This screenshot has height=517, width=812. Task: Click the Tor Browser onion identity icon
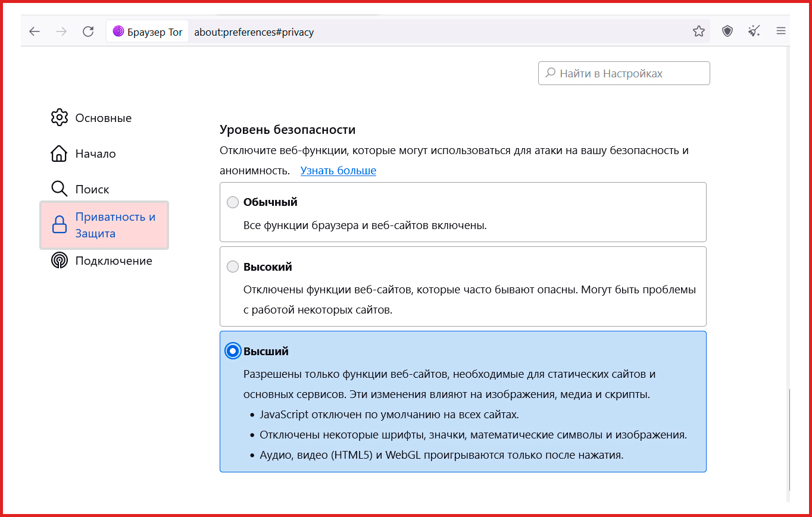tap(118, 32)
